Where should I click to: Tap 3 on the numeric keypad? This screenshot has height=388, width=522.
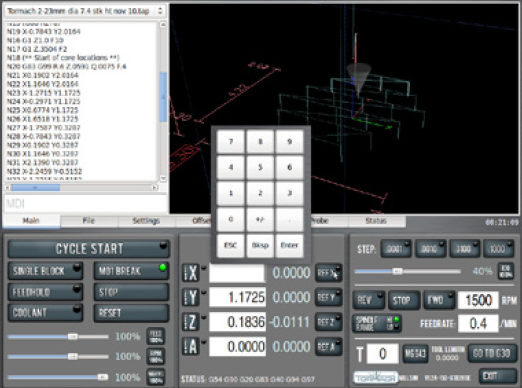pyautogui.click(x=289, y=193)
